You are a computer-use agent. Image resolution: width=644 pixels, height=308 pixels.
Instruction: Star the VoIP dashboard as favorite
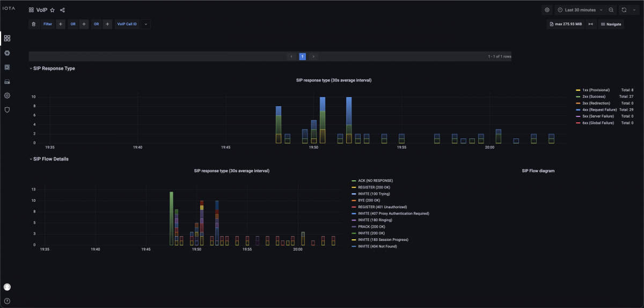pos(53,10)
